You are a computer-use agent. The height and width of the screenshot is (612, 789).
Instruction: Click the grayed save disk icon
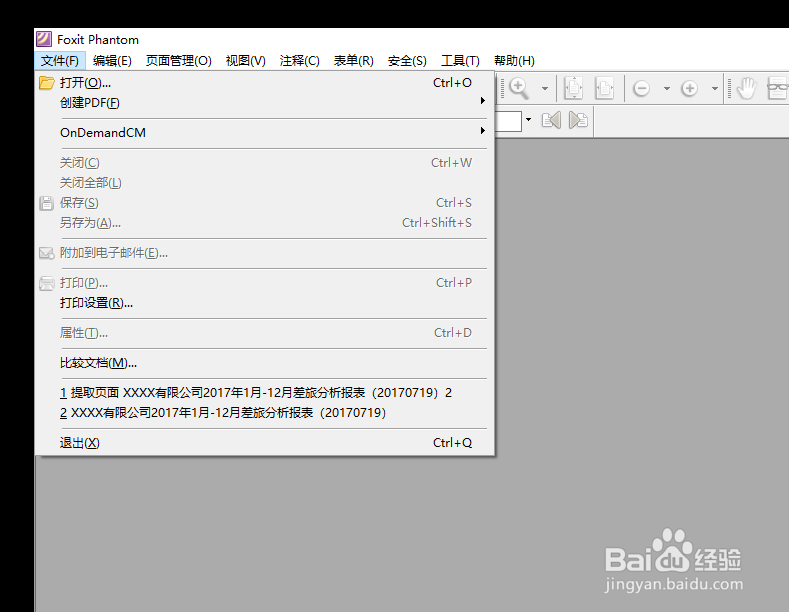click(46, 203)
